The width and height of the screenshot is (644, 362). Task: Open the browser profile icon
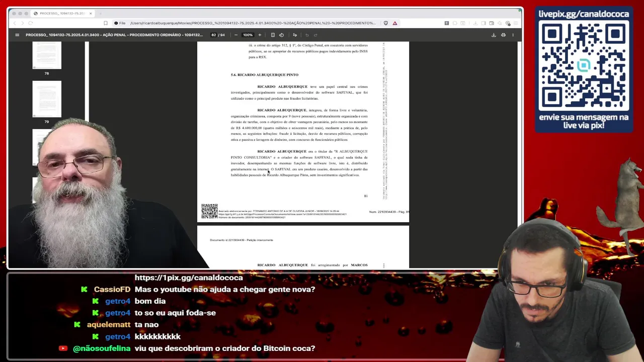tap(508, 23)
